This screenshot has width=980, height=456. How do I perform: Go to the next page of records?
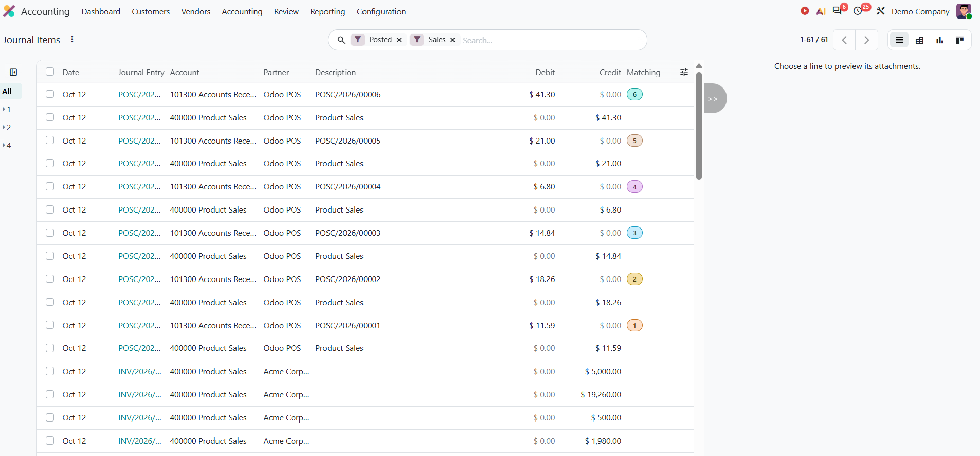(866, 40)
